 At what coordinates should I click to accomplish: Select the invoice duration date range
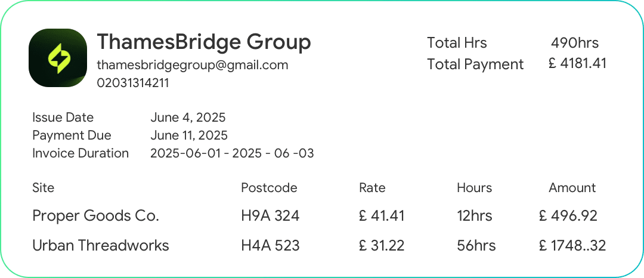click(232, 153)
